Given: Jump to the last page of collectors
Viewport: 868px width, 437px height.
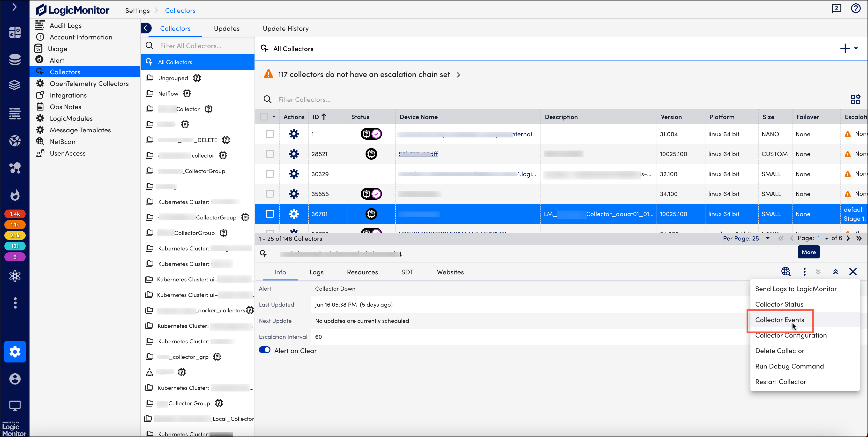Looking at the screenshot, I should point(859,238).
